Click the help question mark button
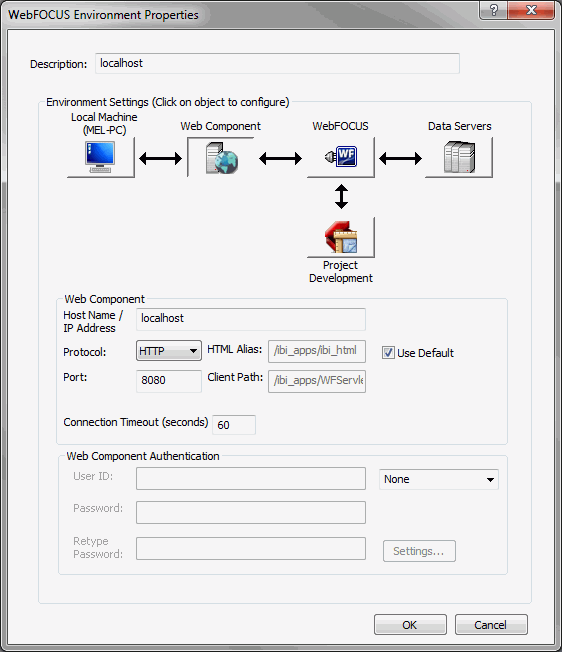This screenshot has height=652, width=562. 493,10
